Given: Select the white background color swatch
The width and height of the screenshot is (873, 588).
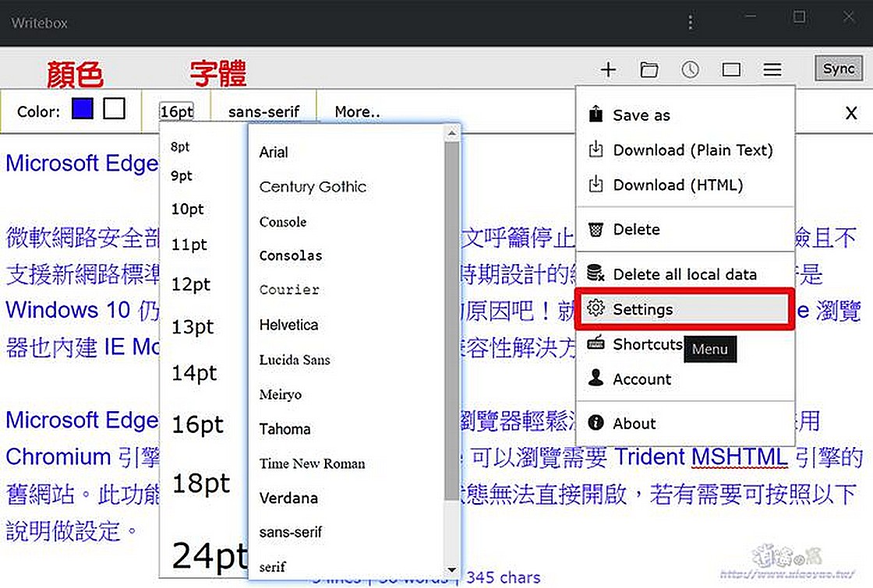Looking at the screenshot, I should pyautogui.click(x=114, y=109).
